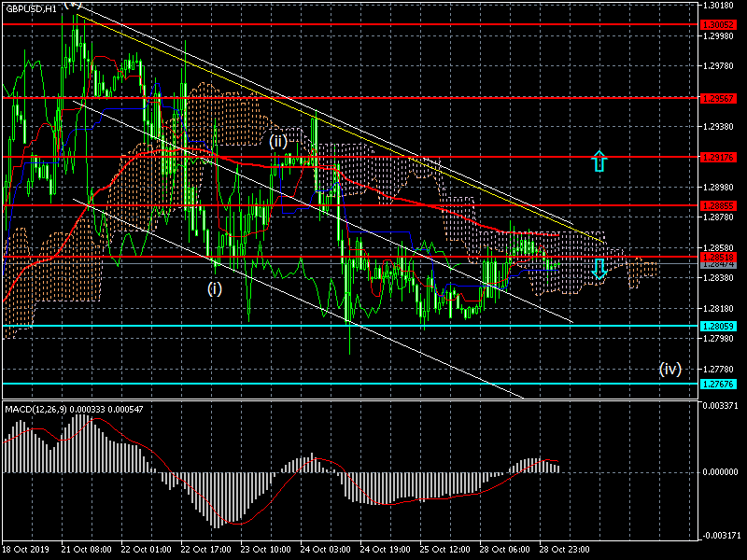
Task: Click the MACD zero level 0.000000
Action: click(x=720, y=471)
